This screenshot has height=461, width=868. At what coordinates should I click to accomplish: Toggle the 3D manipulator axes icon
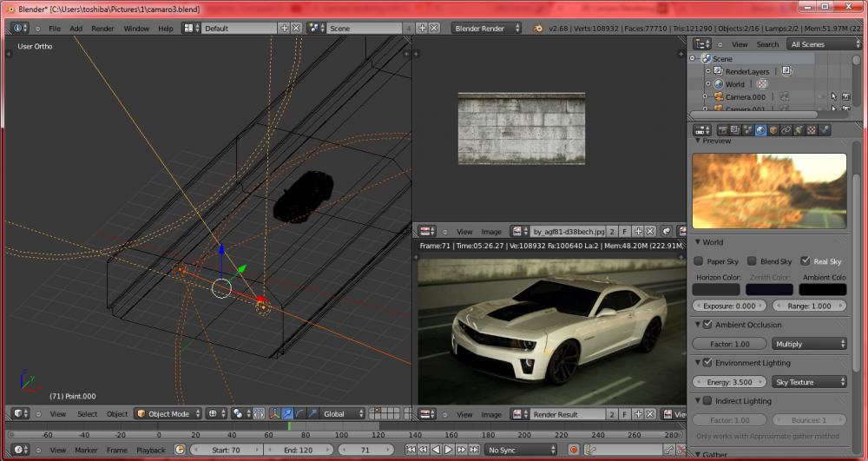(x=275, y=413)
